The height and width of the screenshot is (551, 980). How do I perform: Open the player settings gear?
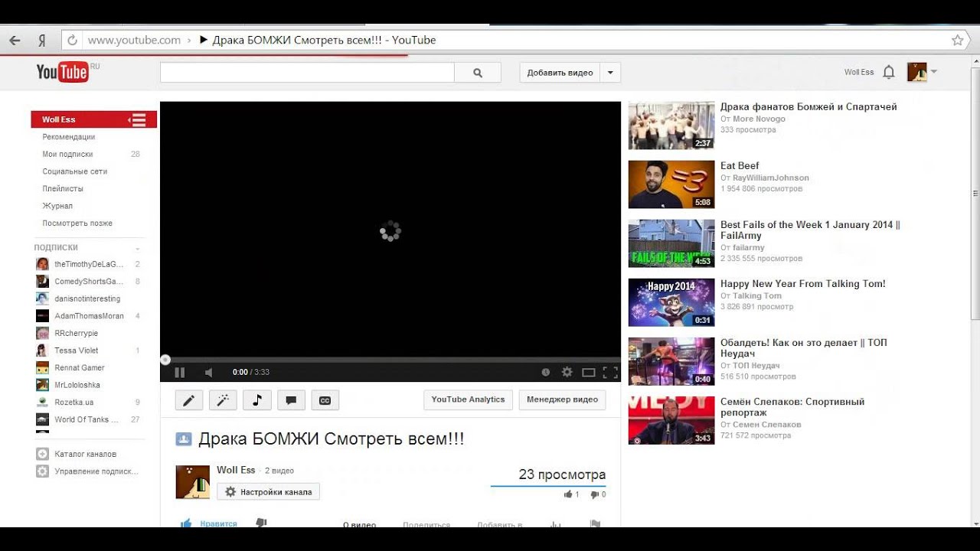click(567, 372)
